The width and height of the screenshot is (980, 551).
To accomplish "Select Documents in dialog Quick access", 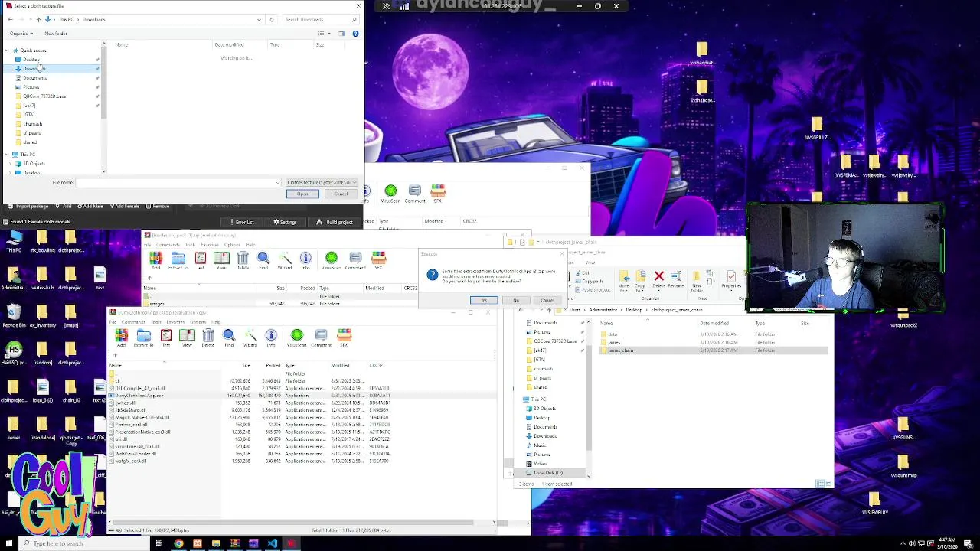I will [x=34, y=78].
